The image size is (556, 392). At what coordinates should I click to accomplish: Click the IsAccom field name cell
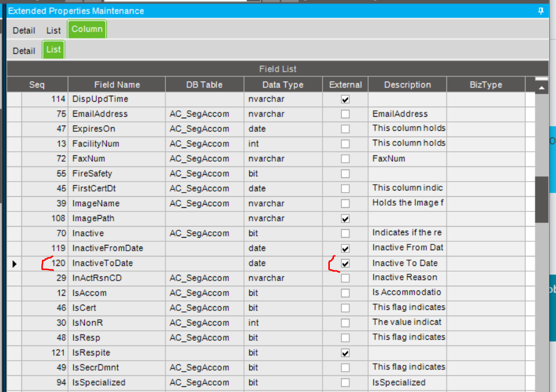[x=117, y=293]
